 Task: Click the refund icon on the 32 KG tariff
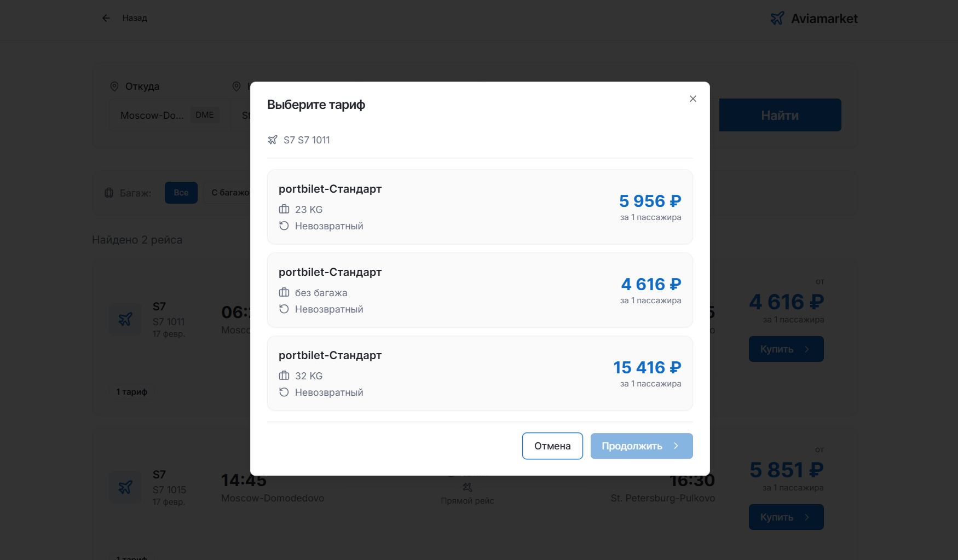[x=284, y=392]
